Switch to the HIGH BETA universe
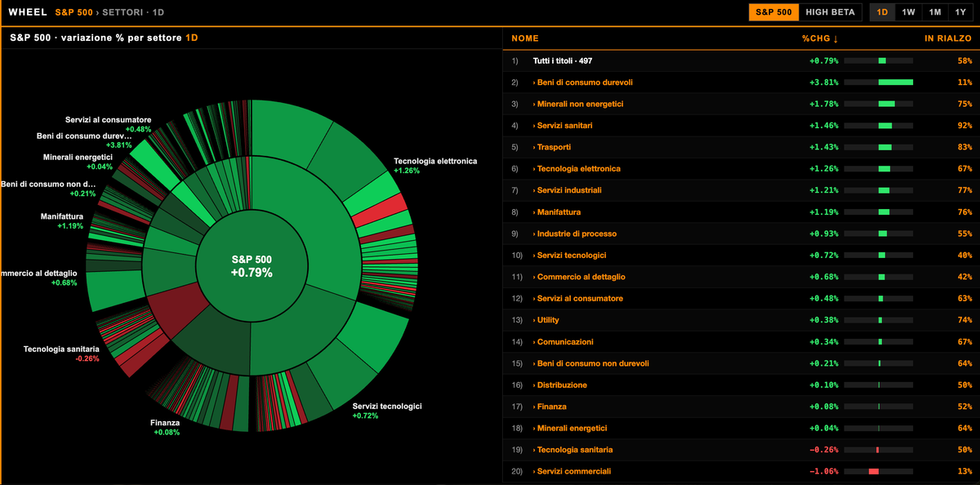This screenshot has height=485, width=980. pyautogui.click(x=831, y=12)
